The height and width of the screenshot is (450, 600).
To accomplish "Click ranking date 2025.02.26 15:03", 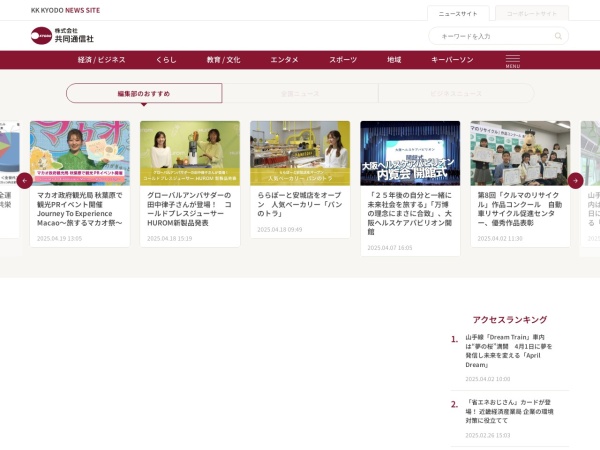I will [x=488, y=435].
